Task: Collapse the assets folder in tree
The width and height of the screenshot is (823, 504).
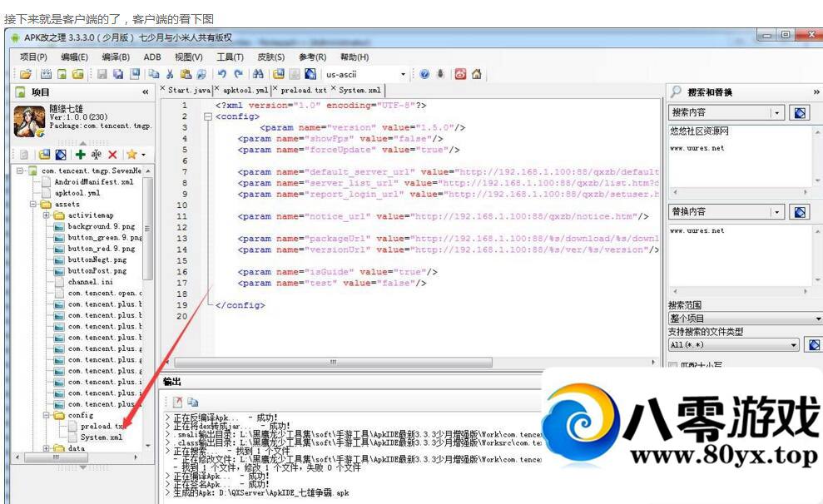Action: [x=35, y=204]
